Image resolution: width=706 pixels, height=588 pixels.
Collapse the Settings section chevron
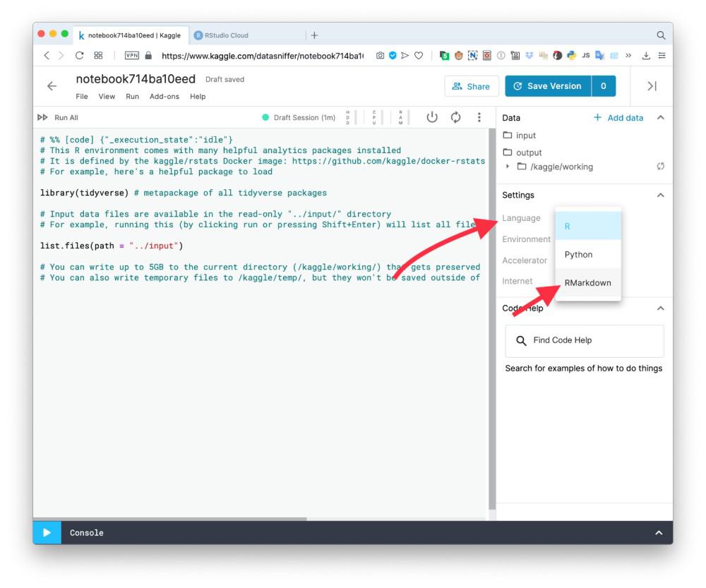661,196
